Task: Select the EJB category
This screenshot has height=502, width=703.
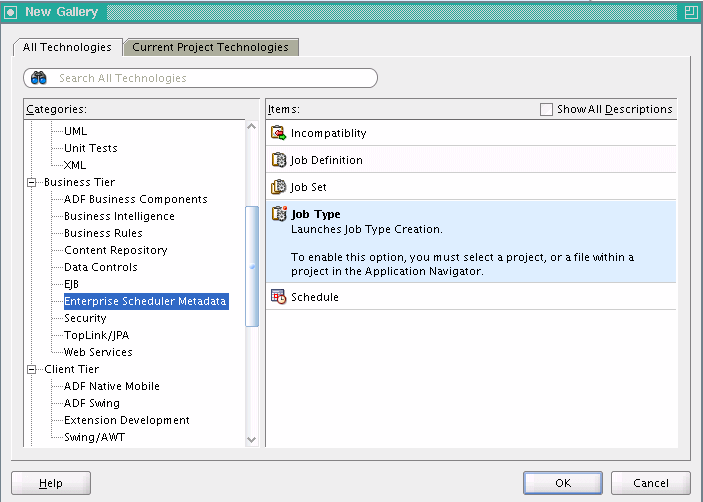Action: (x=71, y=284)
